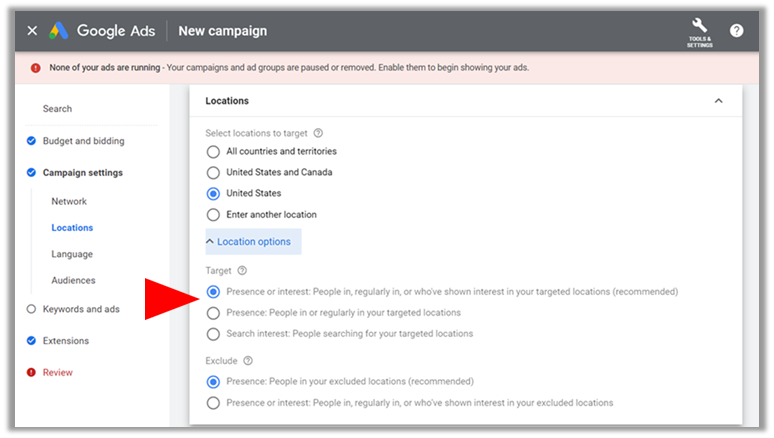Click the red error icon in alert banner
The height and width of the screenshot is (438, 774).
click(36, 68)
